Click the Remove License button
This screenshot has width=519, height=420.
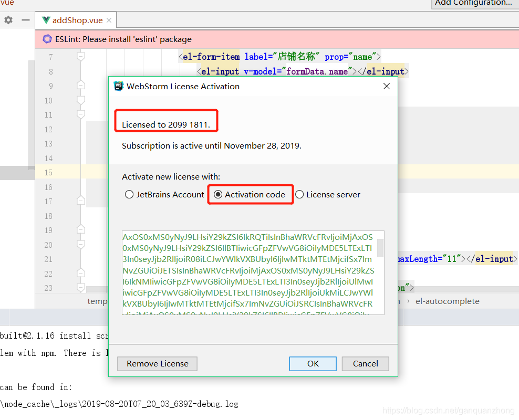coord(157,364)
